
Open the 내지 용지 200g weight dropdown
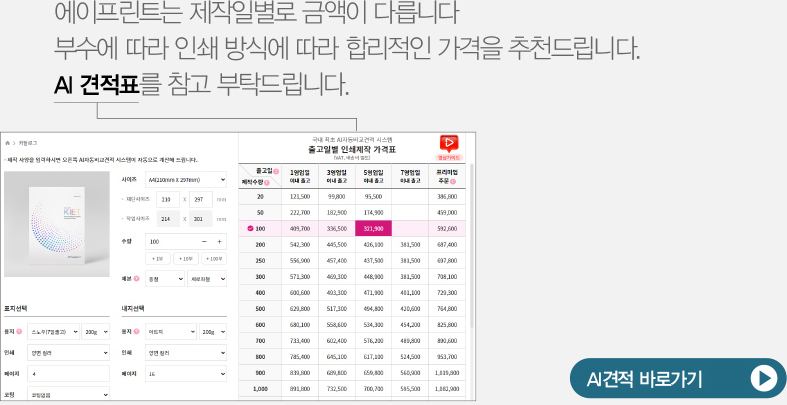pos(213,332)
